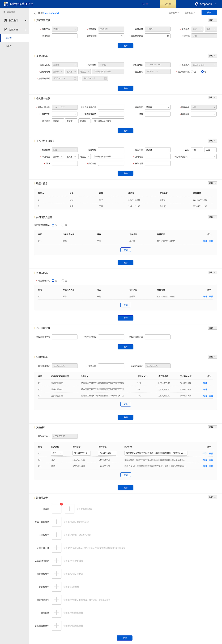Open the 待处理 sidebar item
Viewport: 222px width, 644px height.
point(15,38)
